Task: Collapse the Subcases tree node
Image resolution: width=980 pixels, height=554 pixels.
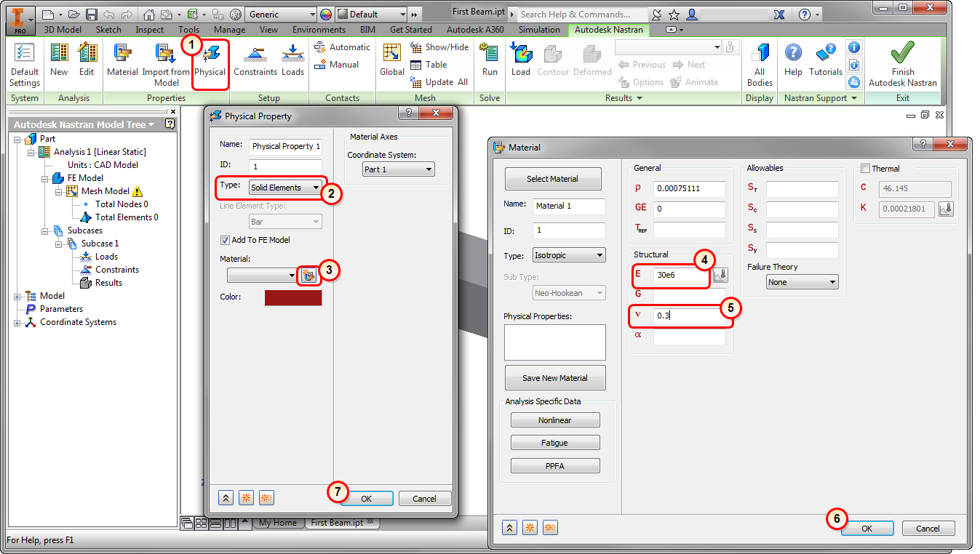Action: pyautogui.click(x=44, y=230)
